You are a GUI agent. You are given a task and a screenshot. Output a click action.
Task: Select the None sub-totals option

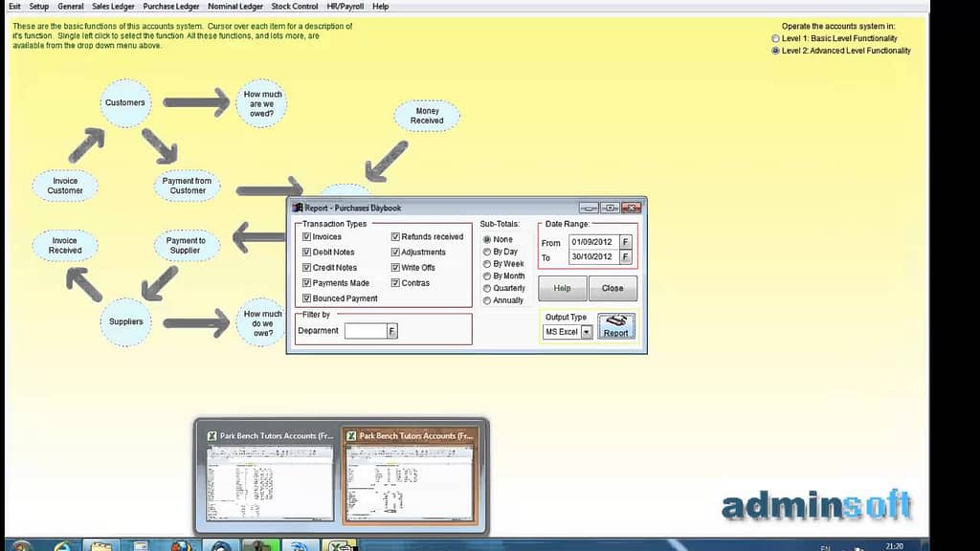coord(487,239)
